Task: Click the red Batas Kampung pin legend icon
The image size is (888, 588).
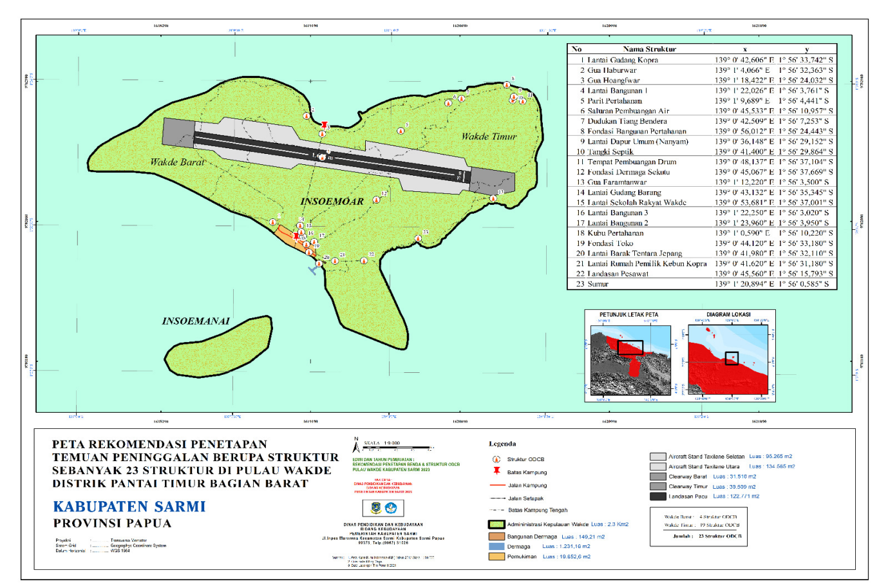Action: pos(496,471)
